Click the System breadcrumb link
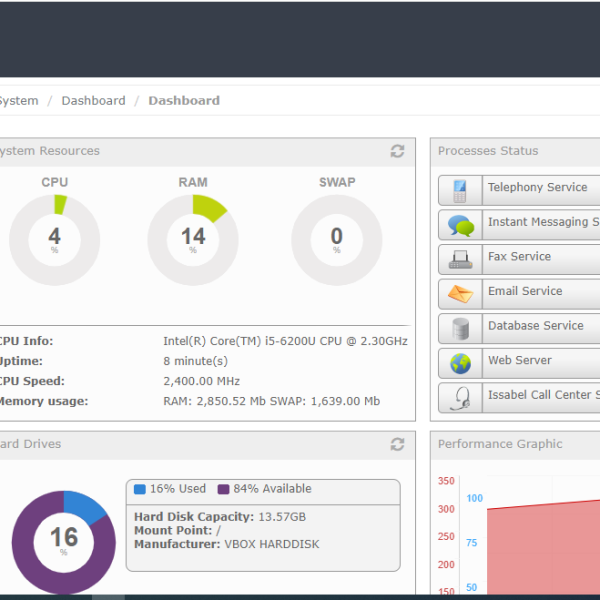600x600 pixels. coord(18,101)
